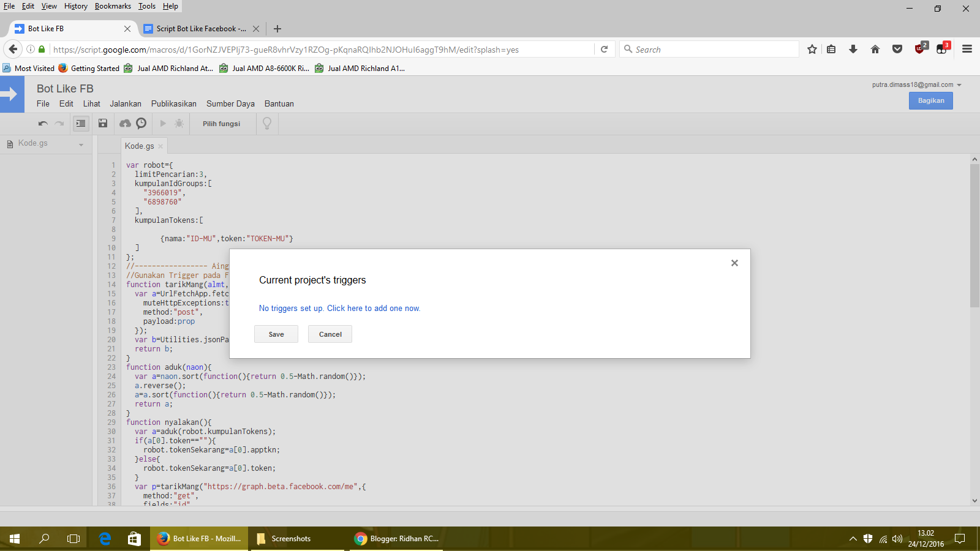980x551 pixels.
Task: Open the Firefox Tools menu
Action: [147, 6]
